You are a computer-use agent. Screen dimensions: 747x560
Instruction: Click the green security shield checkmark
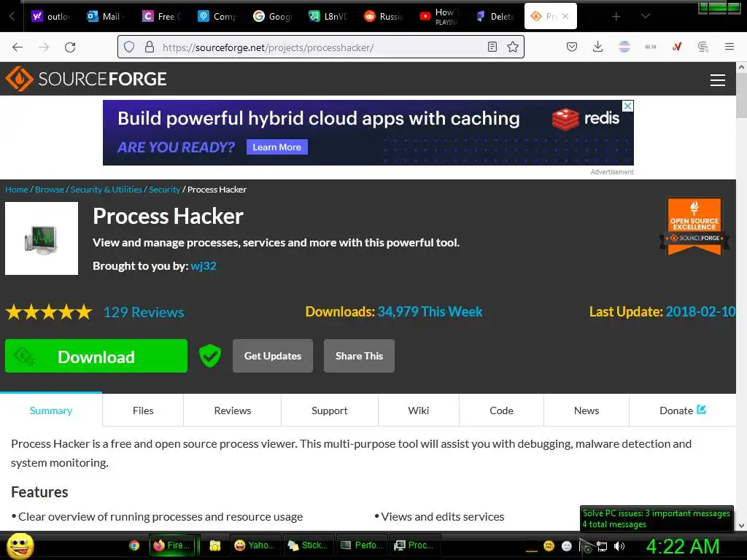(x=209, y=356)
